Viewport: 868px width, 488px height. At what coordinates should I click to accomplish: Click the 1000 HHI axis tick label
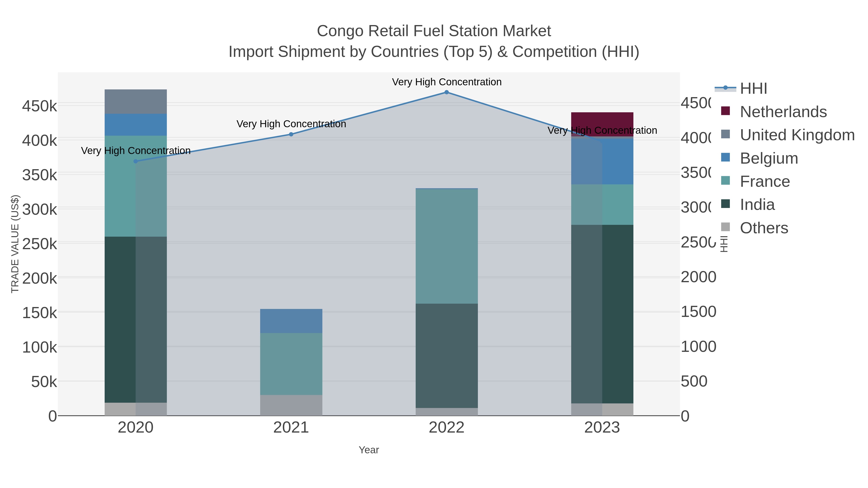coord(698,347)
